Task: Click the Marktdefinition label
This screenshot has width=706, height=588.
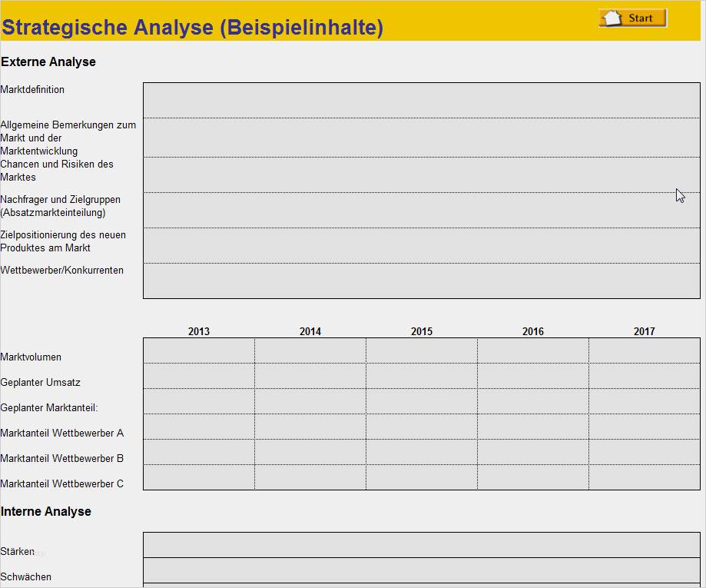Action: pyautogui.click(x=32, y=90)
